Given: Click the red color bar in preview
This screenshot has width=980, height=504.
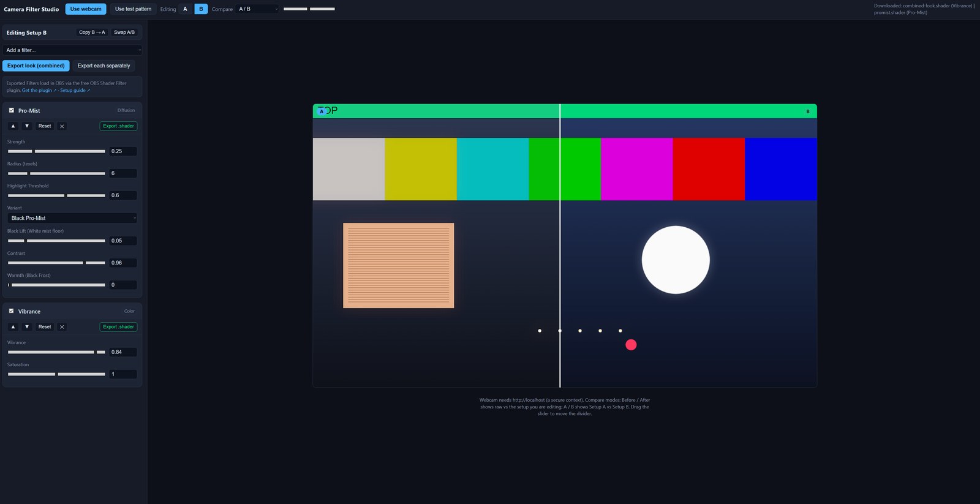Looking at the screenshot, I should [x=709, y=169].
